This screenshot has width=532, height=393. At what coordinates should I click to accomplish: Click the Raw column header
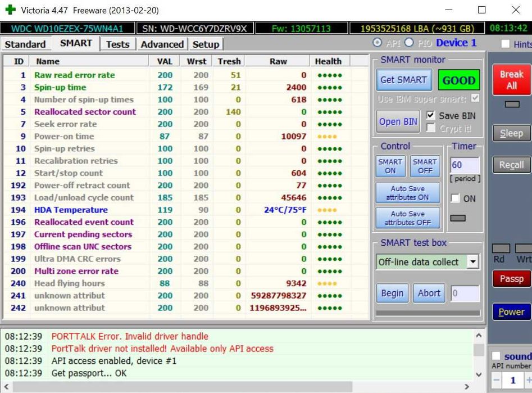pyautogui.click(x=278, y=61)
